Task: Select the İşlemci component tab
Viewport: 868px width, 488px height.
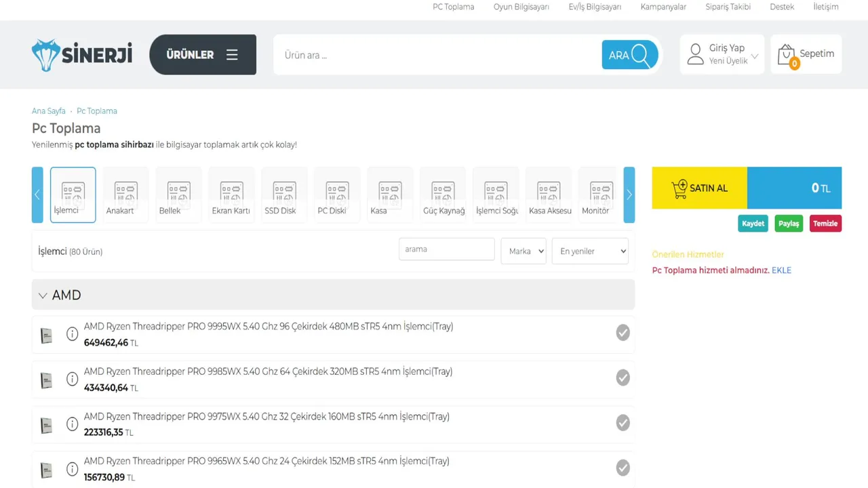Action: coord(73,195)
